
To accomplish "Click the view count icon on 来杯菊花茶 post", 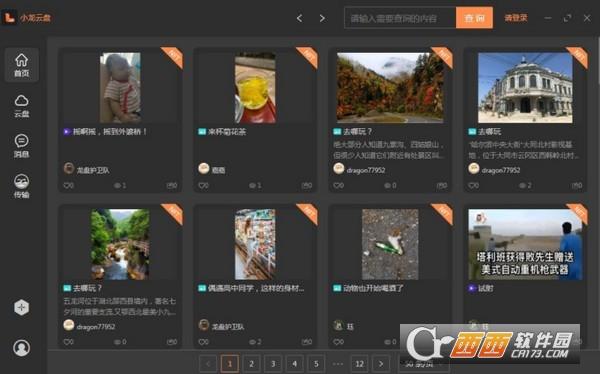I will 252,185.
